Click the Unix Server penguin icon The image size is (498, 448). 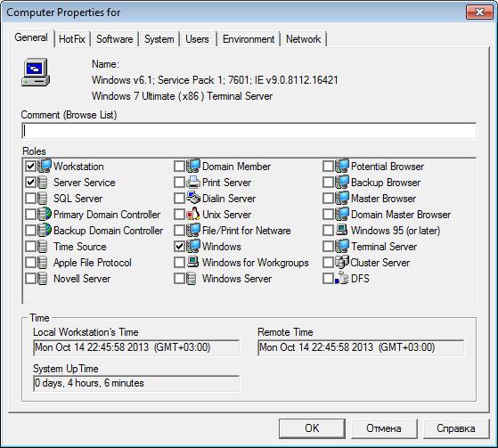click(x=193, y=215)
